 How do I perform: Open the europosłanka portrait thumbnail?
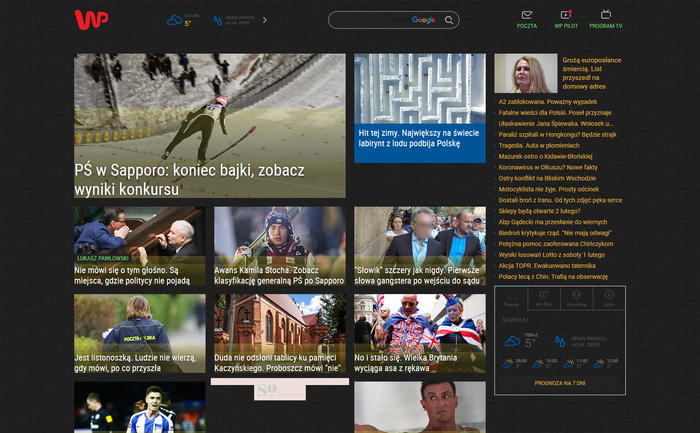point(525,73)
